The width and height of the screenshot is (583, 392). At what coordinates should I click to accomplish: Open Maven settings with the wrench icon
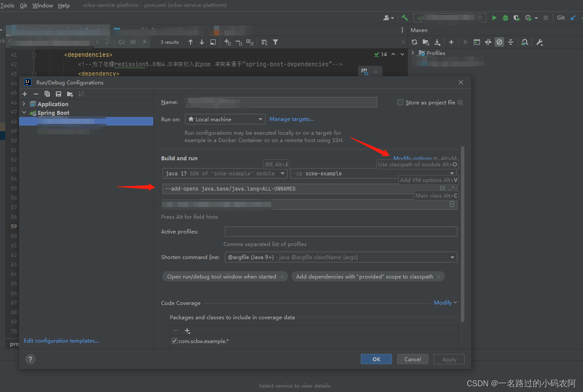539,42
